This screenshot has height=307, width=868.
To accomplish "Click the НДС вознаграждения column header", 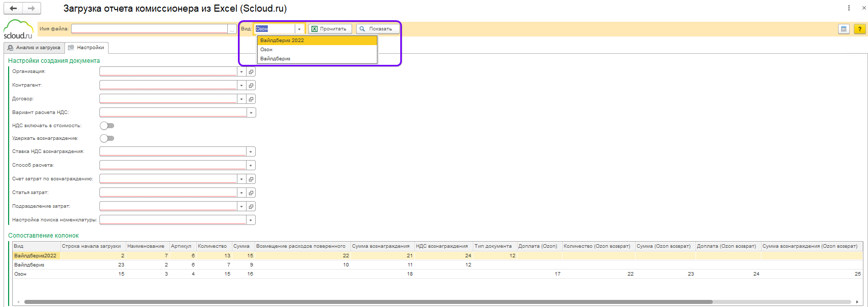I will (444, 246).
